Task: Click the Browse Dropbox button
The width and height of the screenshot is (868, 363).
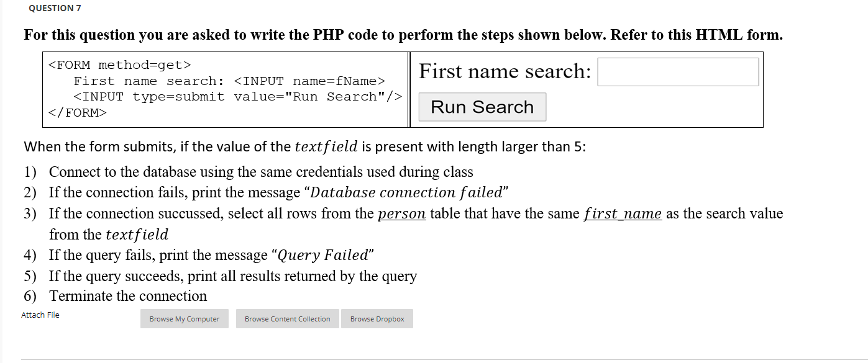Action: point(377,318)
